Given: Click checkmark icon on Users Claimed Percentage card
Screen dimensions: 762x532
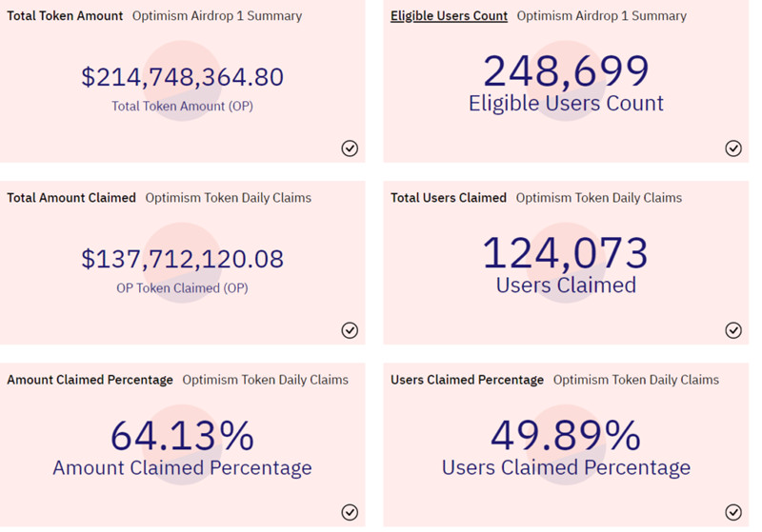Looking at the screenshot, I should click(x=733, y=513).
